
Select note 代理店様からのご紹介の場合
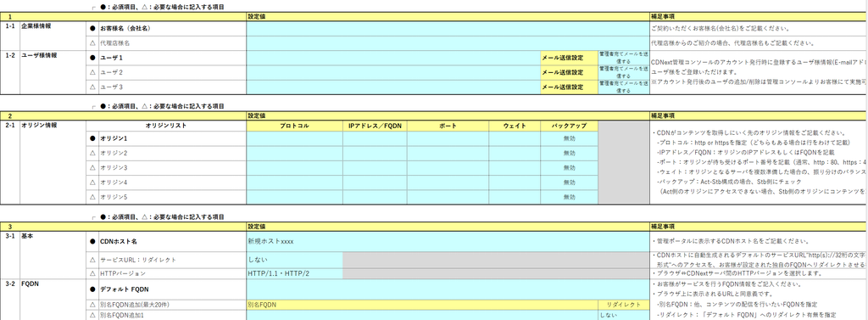pyautogui.click(x=732, y=42)
